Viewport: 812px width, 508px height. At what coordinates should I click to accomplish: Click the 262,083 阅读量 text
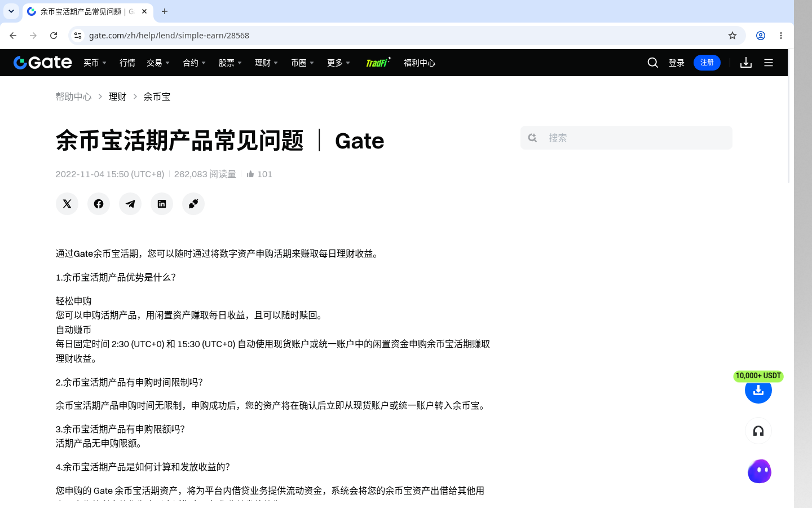[205, 174]
